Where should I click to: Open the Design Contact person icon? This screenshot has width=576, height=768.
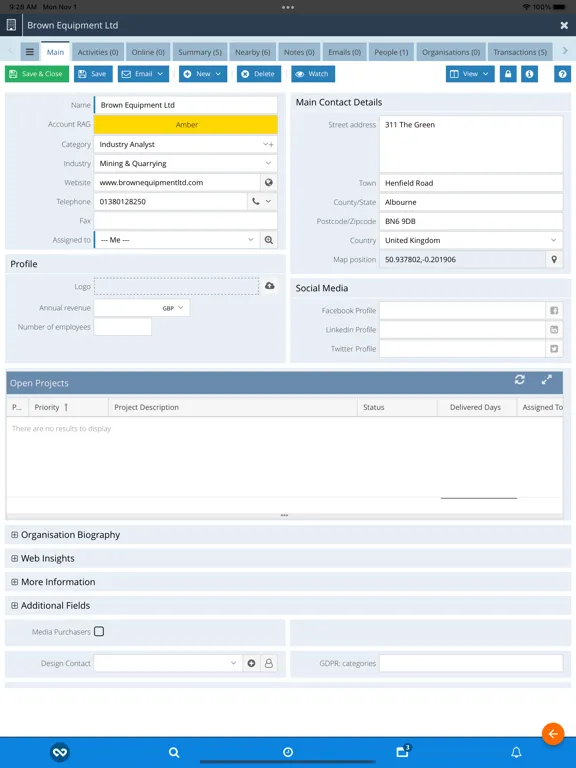[268, 663]
